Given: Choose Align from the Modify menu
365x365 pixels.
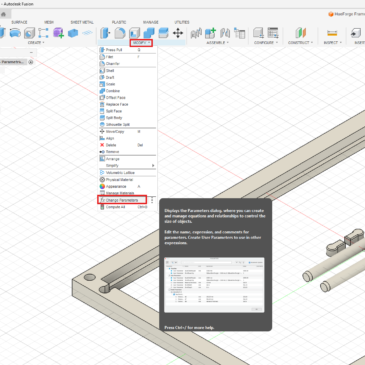Looking at the screenshot, I should coord(127,138).
